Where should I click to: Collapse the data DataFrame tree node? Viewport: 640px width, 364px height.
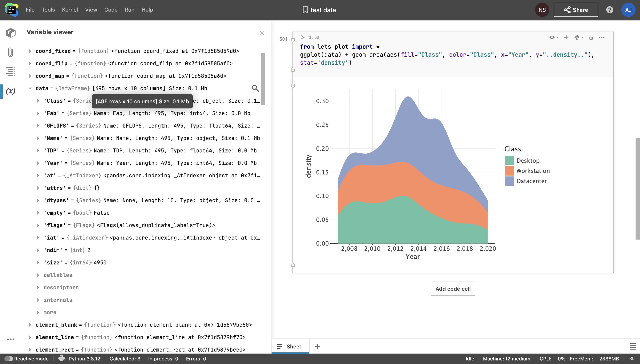point(30,88)
